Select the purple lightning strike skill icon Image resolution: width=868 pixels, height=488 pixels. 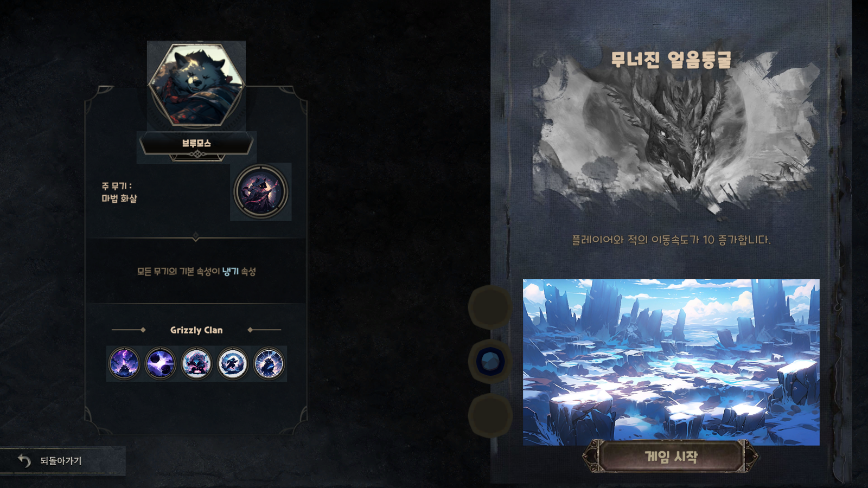[124, 363]
